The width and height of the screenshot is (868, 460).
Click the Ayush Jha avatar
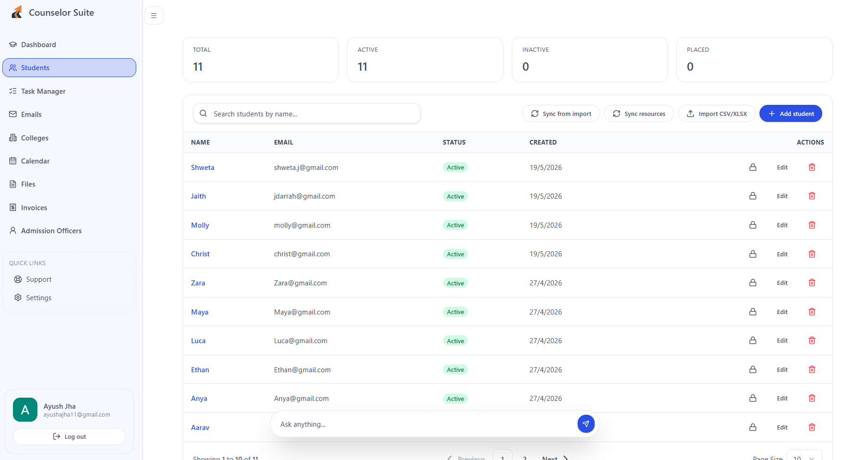(25, 410)
